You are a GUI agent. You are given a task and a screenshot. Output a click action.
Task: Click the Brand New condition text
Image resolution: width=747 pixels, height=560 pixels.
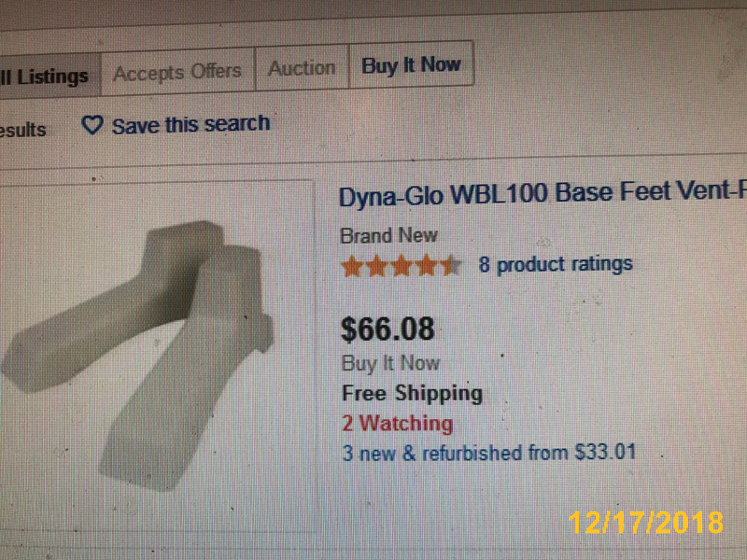[388, 235]
